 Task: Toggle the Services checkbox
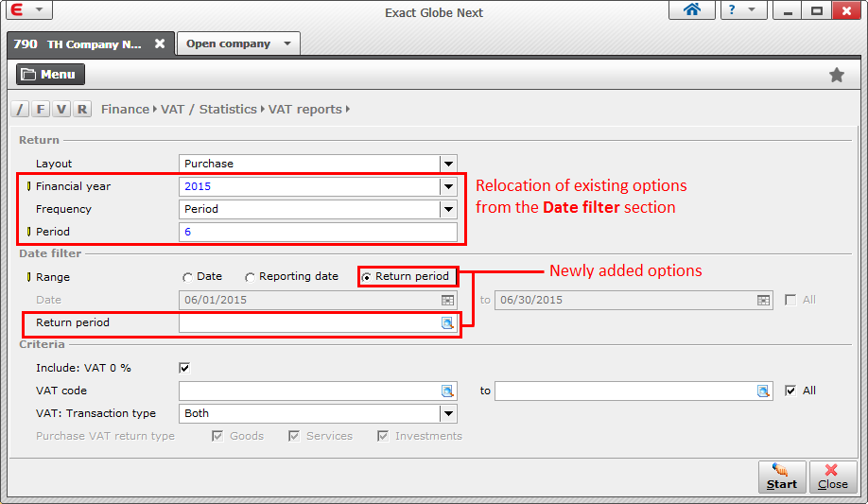click(294, 436)
